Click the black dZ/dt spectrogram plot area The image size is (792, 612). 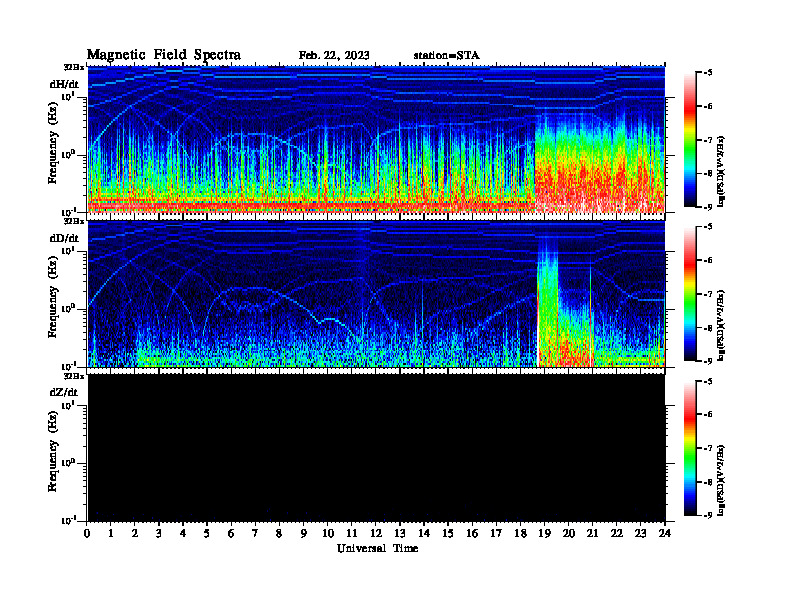376,448
